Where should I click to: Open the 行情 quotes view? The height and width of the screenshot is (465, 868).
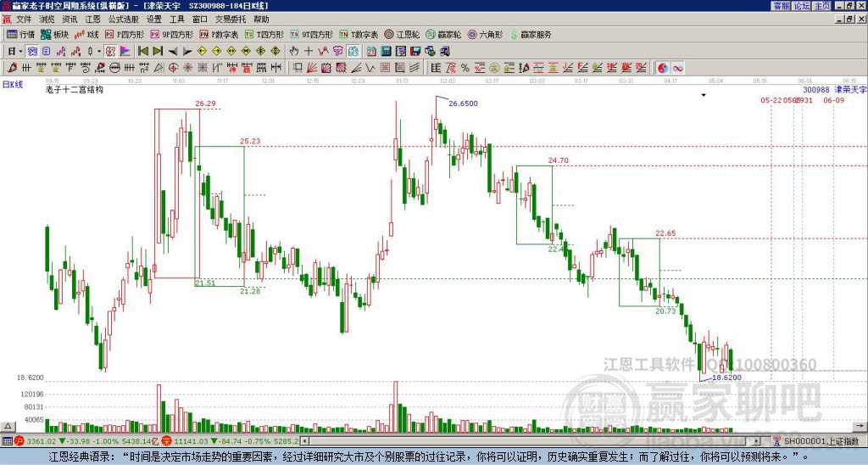coord(20,34)
